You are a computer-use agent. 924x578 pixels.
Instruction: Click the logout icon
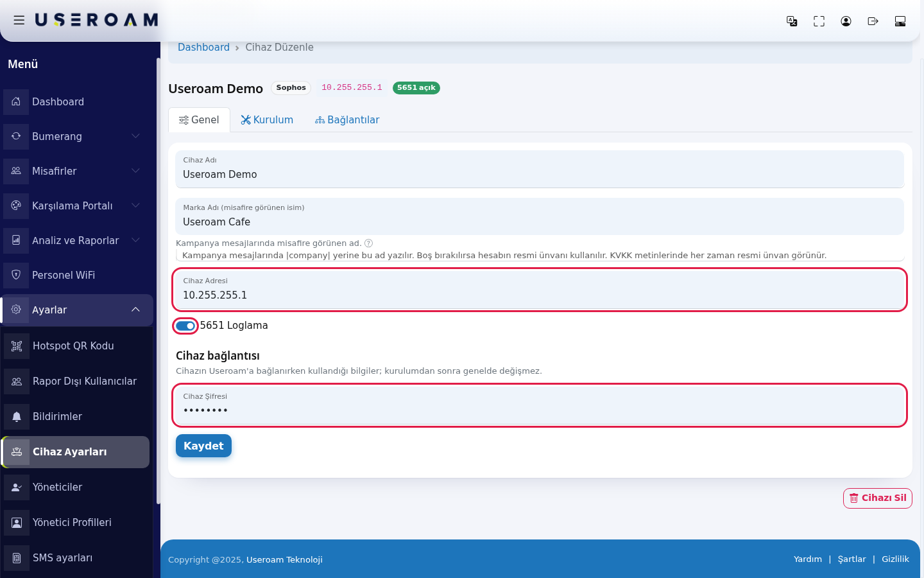(x=873, y=21)
